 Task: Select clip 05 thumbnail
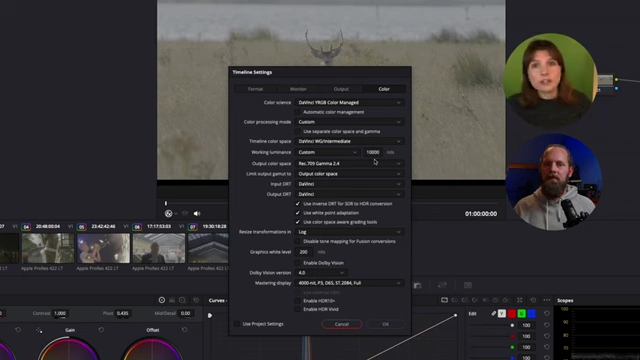point(103,248)
